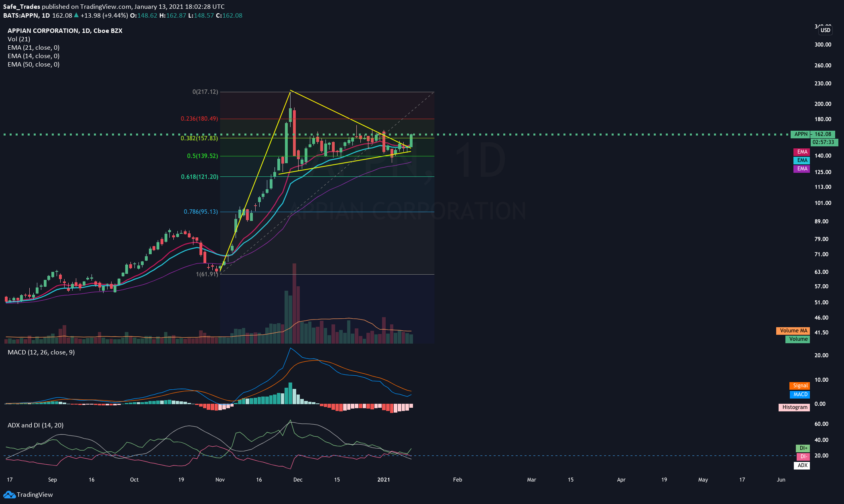Click the 113.00 price axis tick
Screen dimensions: 844x504
(x=823, y=187)
